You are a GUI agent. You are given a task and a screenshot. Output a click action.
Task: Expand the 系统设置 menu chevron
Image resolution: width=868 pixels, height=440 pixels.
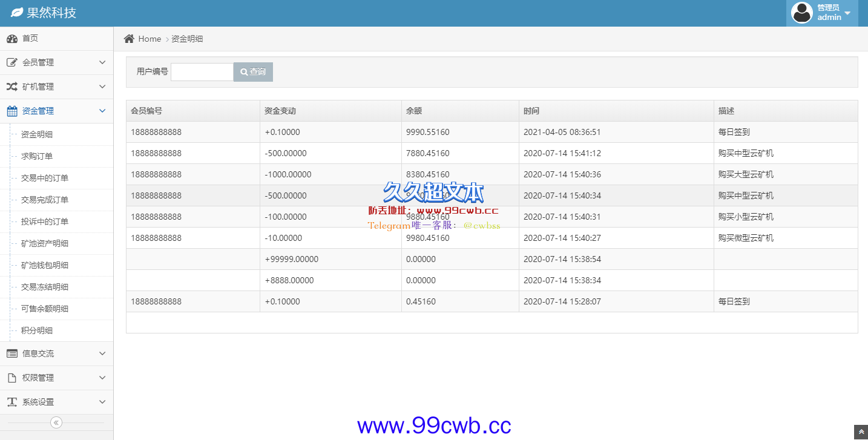[x=102, y=402]
